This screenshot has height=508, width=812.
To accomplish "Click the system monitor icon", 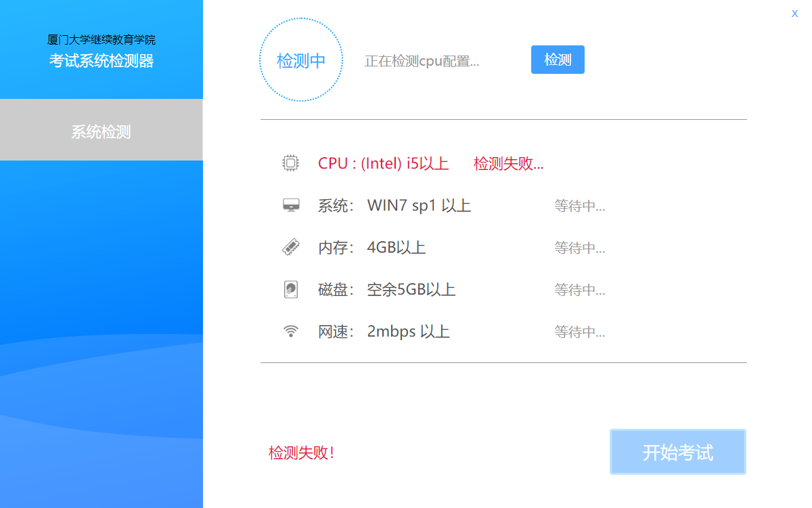I will tap(290, 205).
